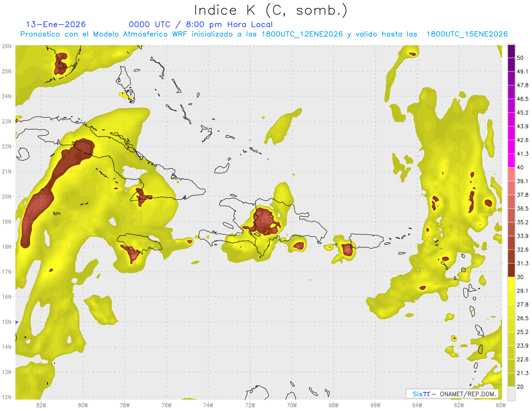
Task: Click the "SisTT - ONAMET/REP.DOM." label
Action: tap(452, 394)
